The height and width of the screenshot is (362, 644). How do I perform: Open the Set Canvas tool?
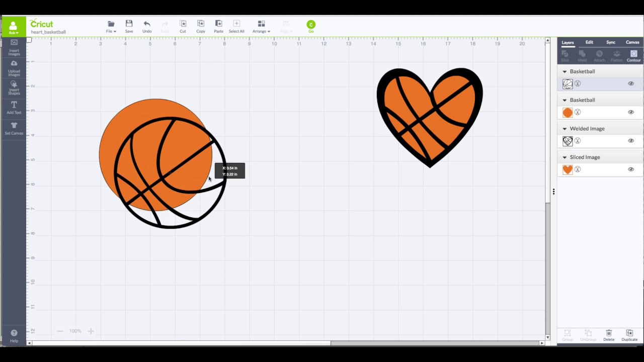tap(14, 129)
